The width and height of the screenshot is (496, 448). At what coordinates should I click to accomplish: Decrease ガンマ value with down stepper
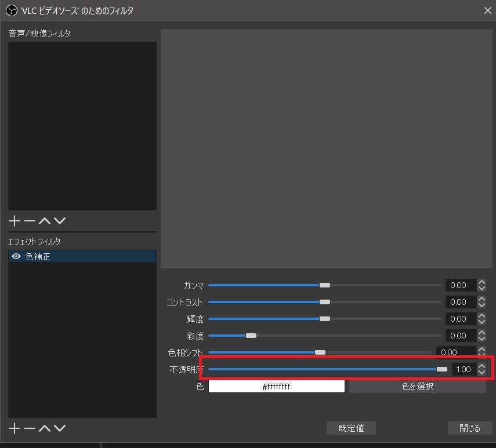tap(481, 288)
